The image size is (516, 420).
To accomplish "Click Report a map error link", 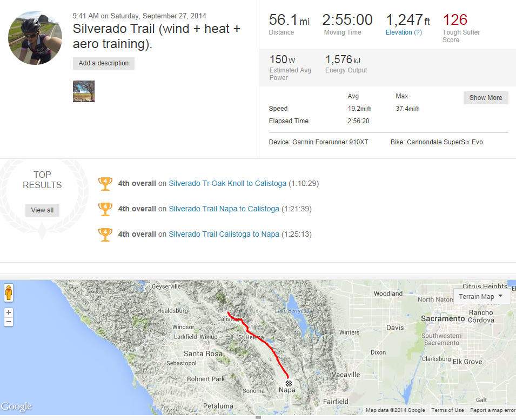I will click(x=492, y=410).
